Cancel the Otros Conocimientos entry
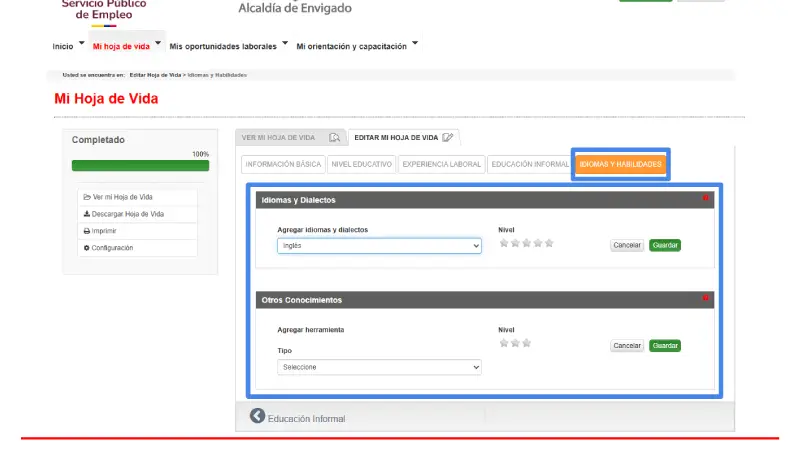Viewport: 800px width, 450px height. [626, 345]
